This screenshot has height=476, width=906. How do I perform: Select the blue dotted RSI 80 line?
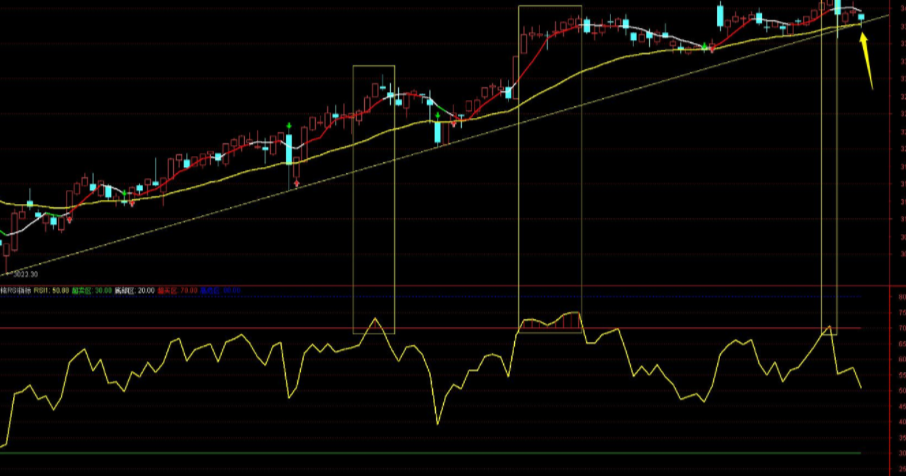click(430, 297)
